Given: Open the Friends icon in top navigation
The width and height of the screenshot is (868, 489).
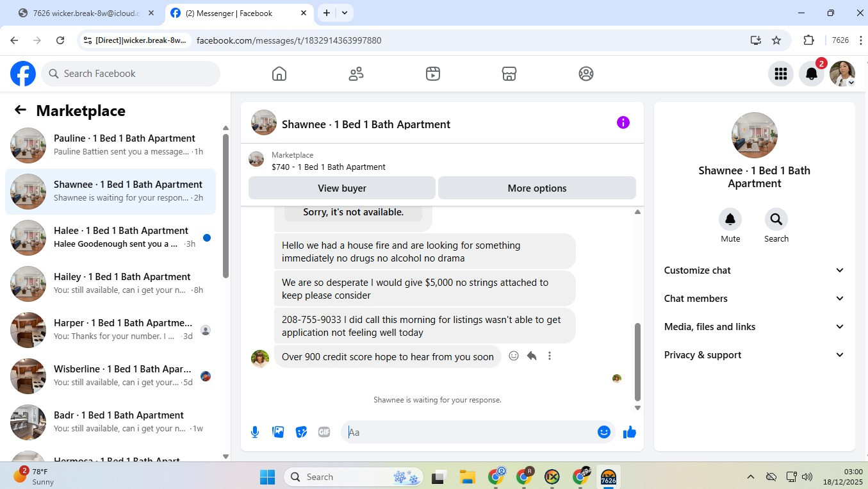Looking at the screenshot, I should (x=356, y=74).
